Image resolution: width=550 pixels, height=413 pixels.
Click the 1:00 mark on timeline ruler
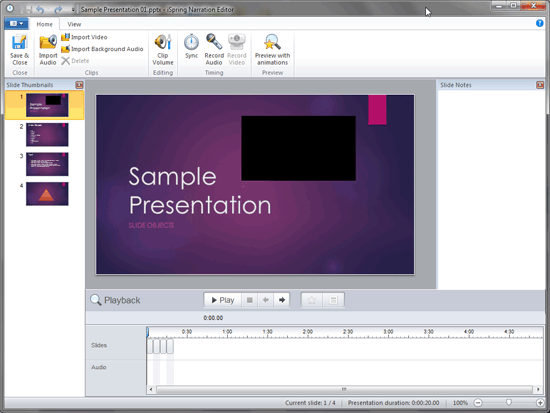[x=227, y=332]
